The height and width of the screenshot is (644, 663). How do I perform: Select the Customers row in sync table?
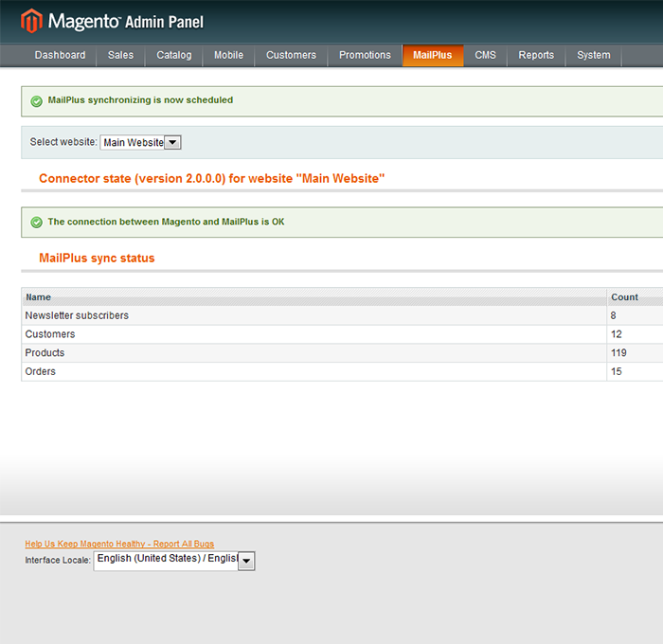[342, 334]
